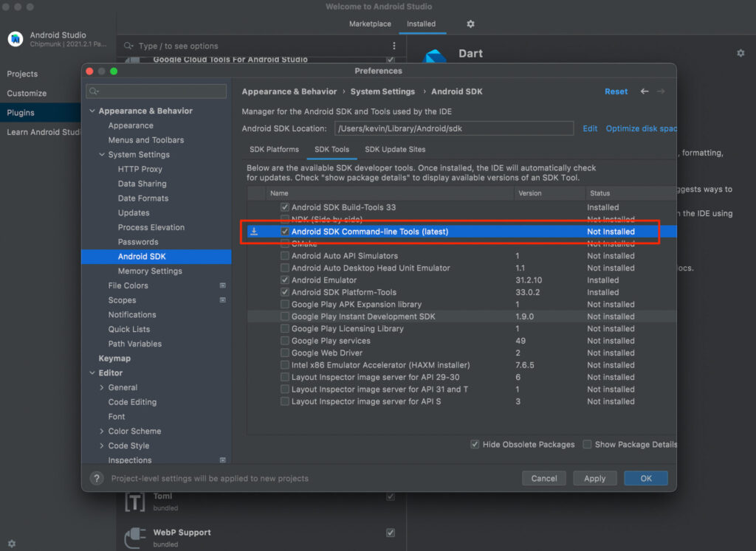The image size is (756, 551).
Task: Click the Cancel button
Action: [x=544, y=478]
